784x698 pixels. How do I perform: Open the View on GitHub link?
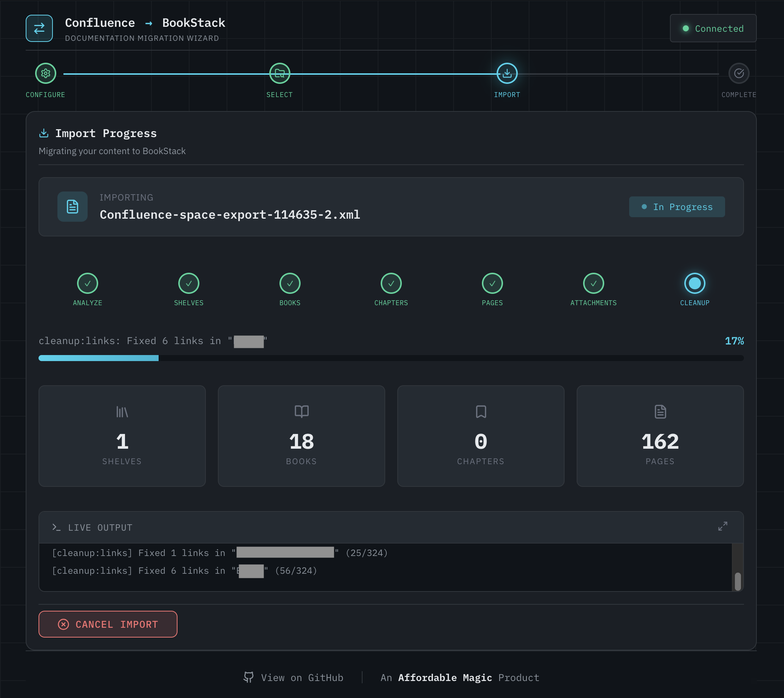294,678
